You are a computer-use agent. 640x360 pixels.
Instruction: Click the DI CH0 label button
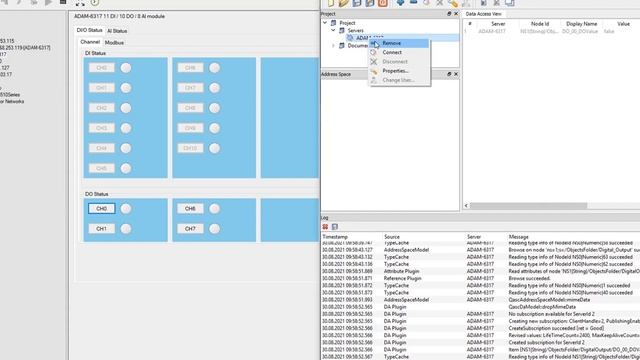pos(102,68)
